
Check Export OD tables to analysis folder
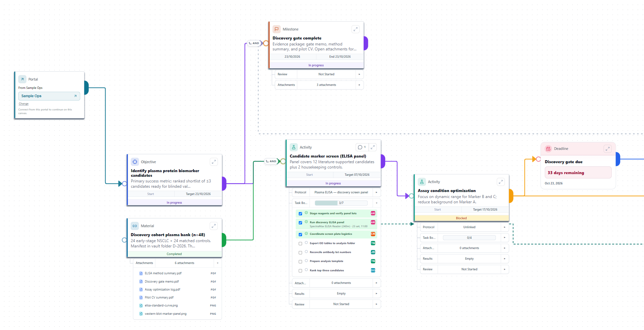(300, 243)
